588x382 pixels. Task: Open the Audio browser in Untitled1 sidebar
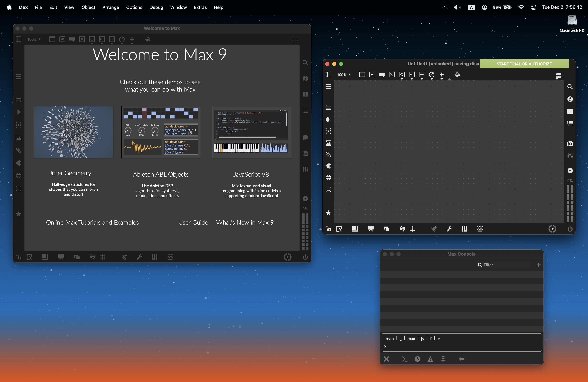click(x=328, y=119)
